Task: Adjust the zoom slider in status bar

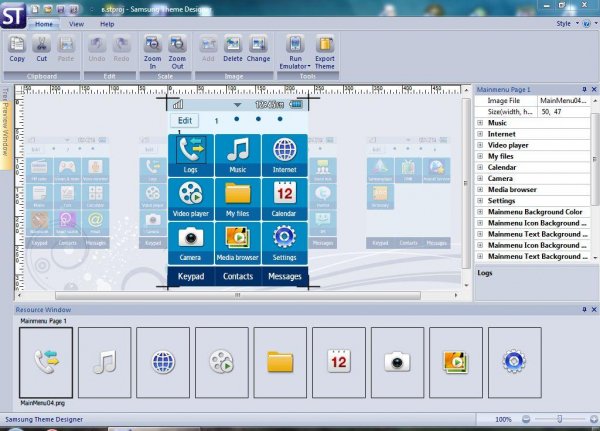Action: 559,419
